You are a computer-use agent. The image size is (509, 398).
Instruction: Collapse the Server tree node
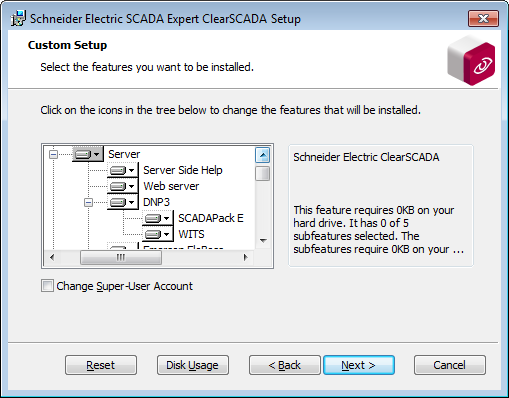click(x=53, y=154)
